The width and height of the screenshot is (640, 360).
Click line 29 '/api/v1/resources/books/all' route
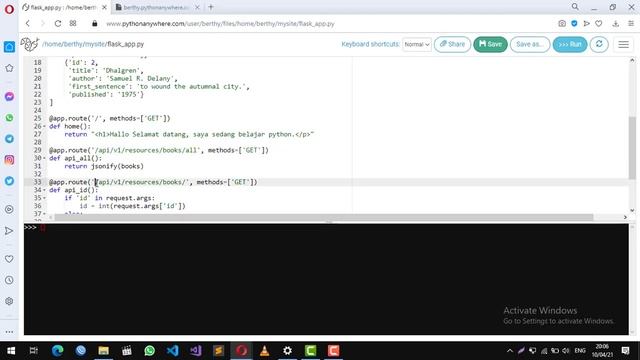147,150
